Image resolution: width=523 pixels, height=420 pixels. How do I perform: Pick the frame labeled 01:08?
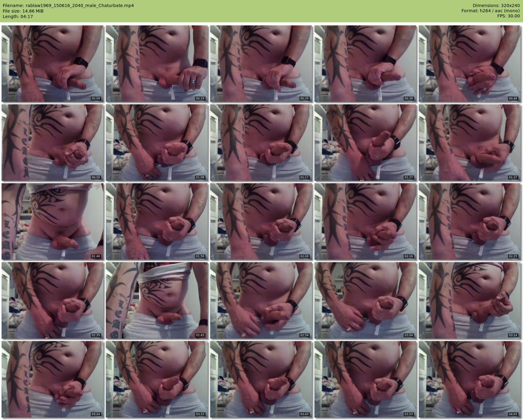click(157, 143)
